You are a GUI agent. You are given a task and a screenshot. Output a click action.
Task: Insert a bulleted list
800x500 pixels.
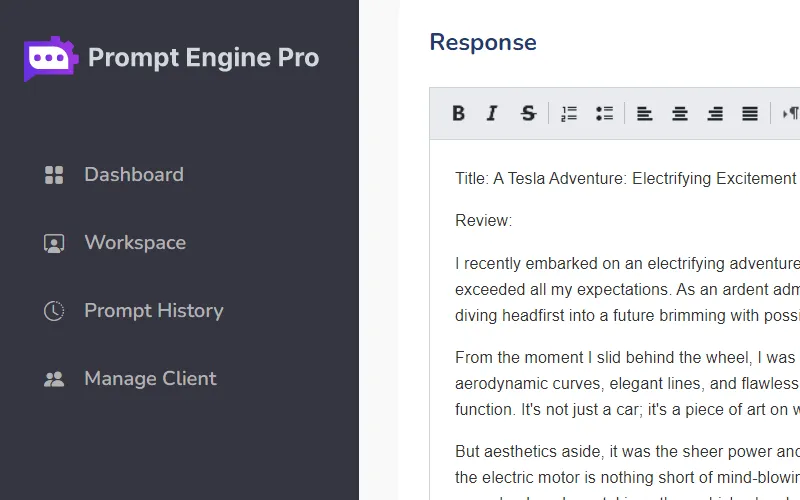(604, 114)
